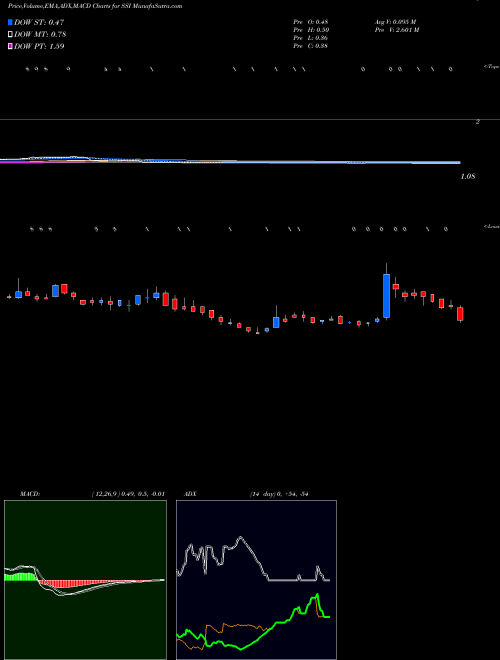
Task: Select the 'DOW PT: 1.59' label
Action: coord(39,46)
